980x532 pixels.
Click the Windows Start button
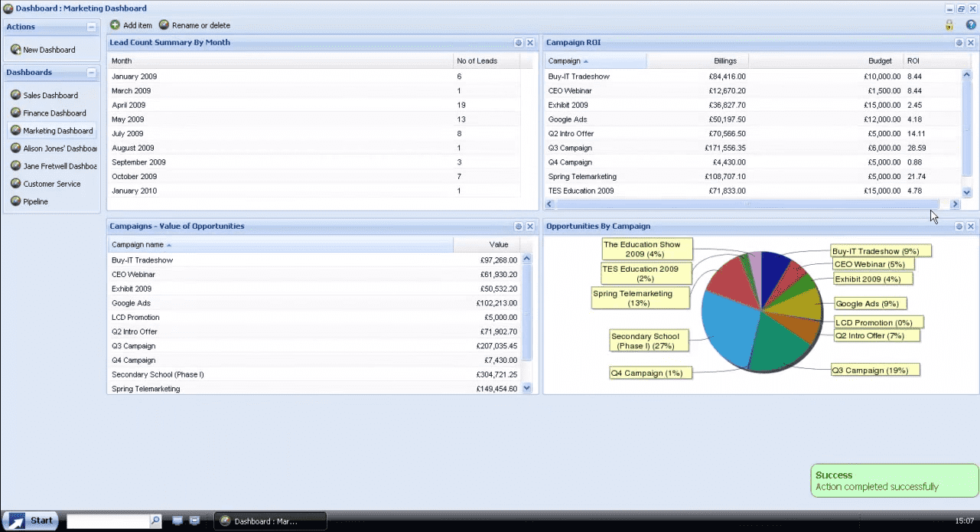32,521
